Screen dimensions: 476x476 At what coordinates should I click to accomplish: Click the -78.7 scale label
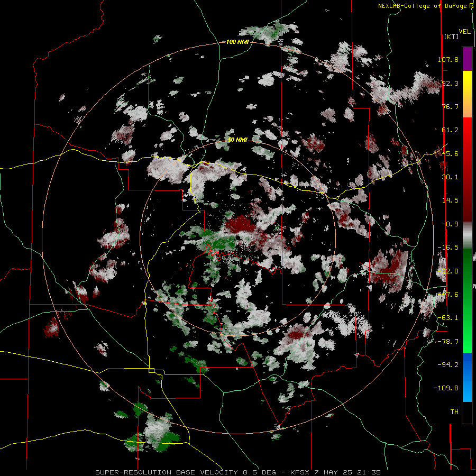tap(448, 342)
